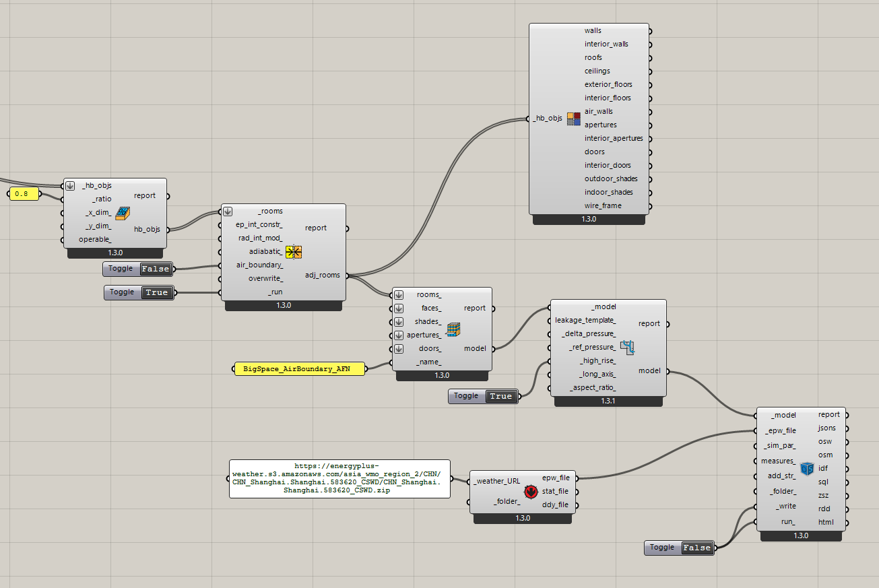Click the epw_file output label
The width and height of the screenshot is (879, 588).
556,478
